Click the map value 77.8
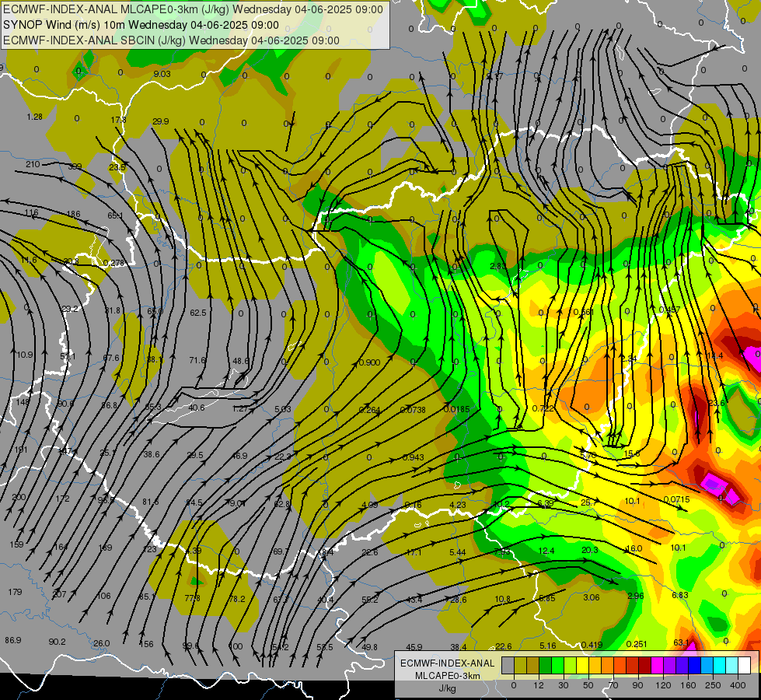761x700 pixels. click(x=193, y=598)
